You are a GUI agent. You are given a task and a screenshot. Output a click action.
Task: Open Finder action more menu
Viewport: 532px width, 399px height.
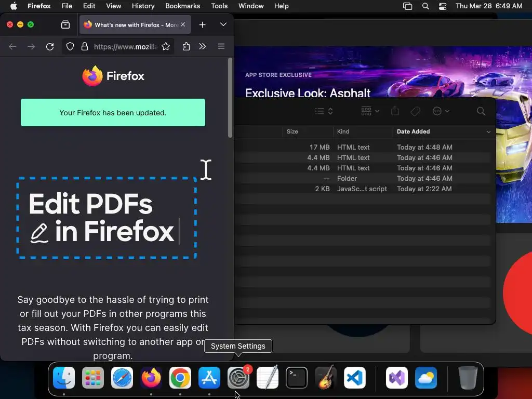point(441,111)
